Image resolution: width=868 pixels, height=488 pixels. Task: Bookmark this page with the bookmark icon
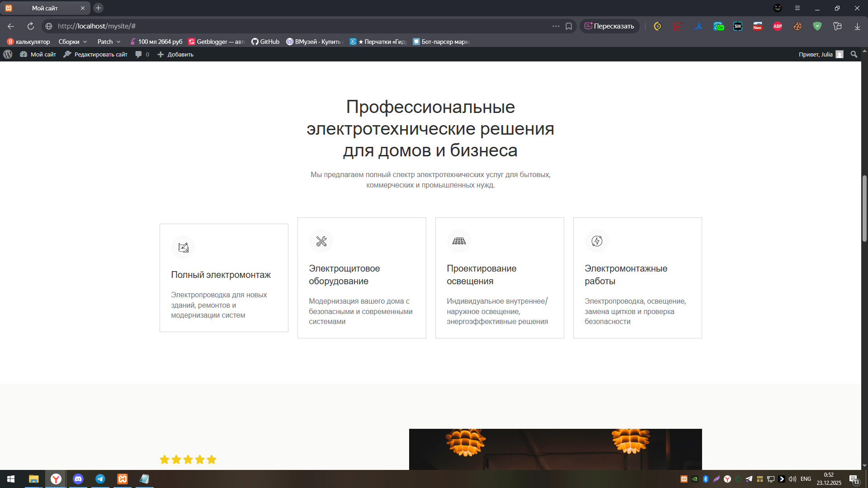click(569, 26)
